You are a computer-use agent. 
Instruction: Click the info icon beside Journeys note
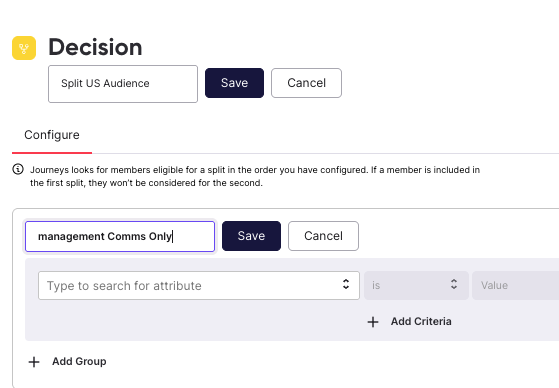pos(18,169)
